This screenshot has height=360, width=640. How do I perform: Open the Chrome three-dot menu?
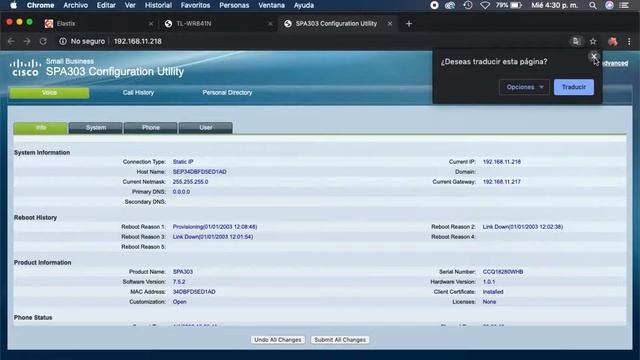[x=629, y=41]
